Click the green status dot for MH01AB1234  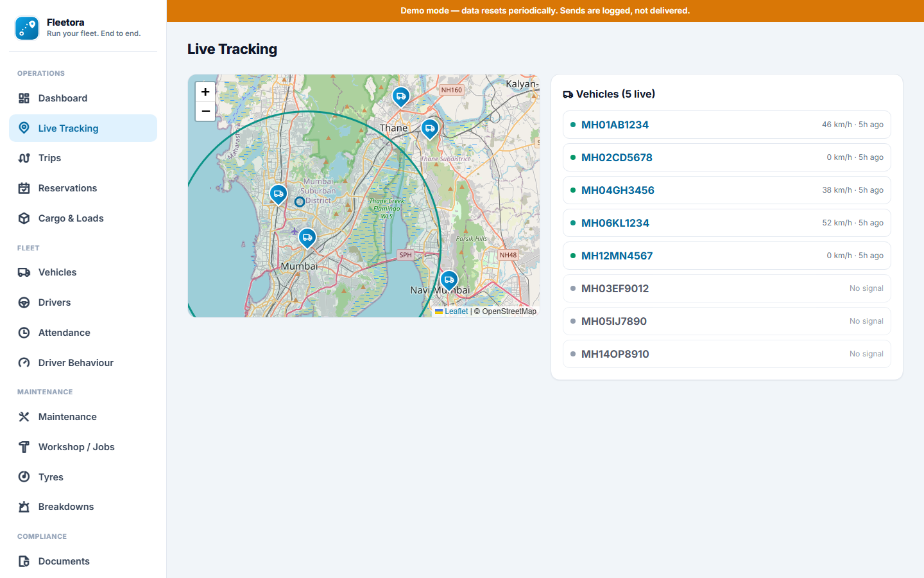point(573,125)
